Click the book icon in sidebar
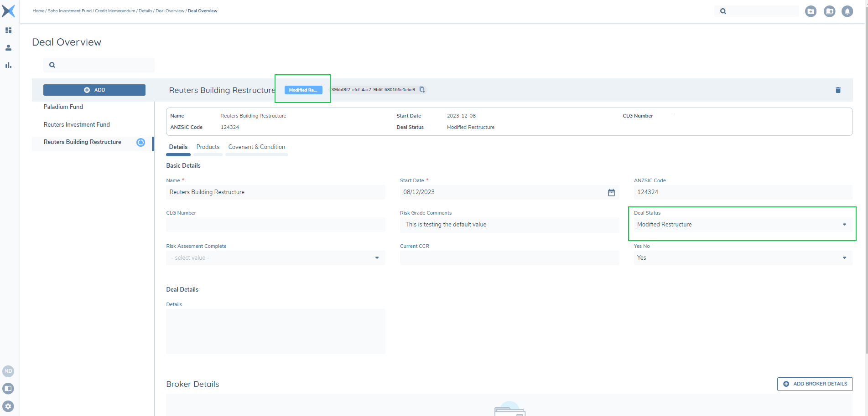Screen dimensions: 868x416 click(x=8, y=389)
